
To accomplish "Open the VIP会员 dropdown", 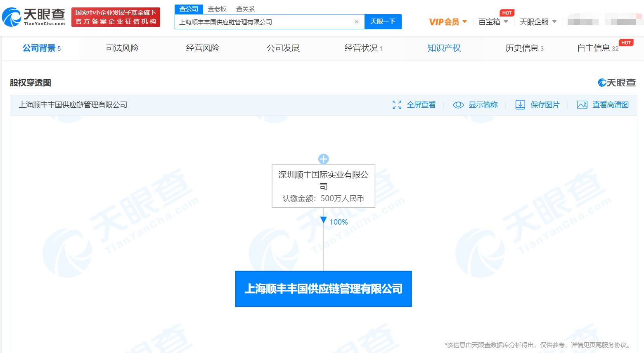I will click(x=447, y=22).
